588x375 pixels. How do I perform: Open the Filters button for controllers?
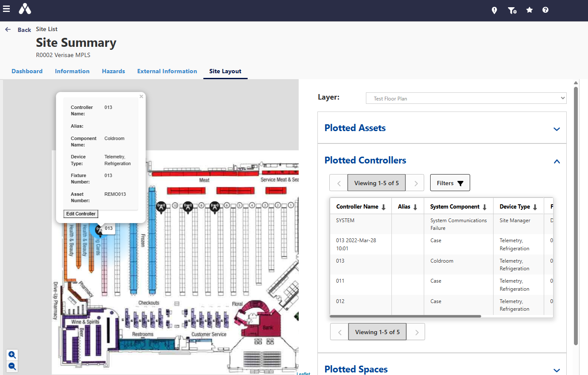click(x=450, y=183)
